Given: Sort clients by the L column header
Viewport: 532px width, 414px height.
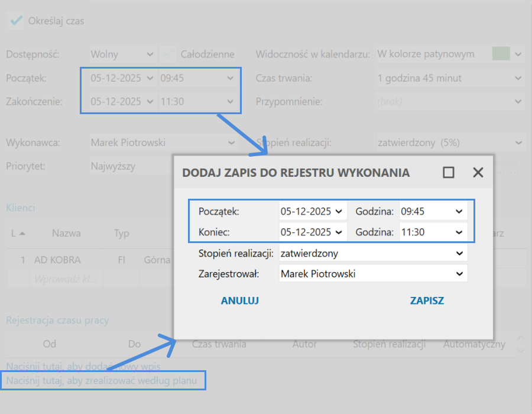Looking at the screenshot, I should [17, 233].
